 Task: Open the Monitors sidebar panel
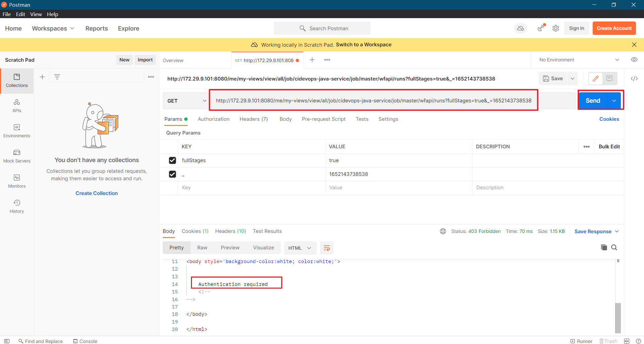coord(17,181)
